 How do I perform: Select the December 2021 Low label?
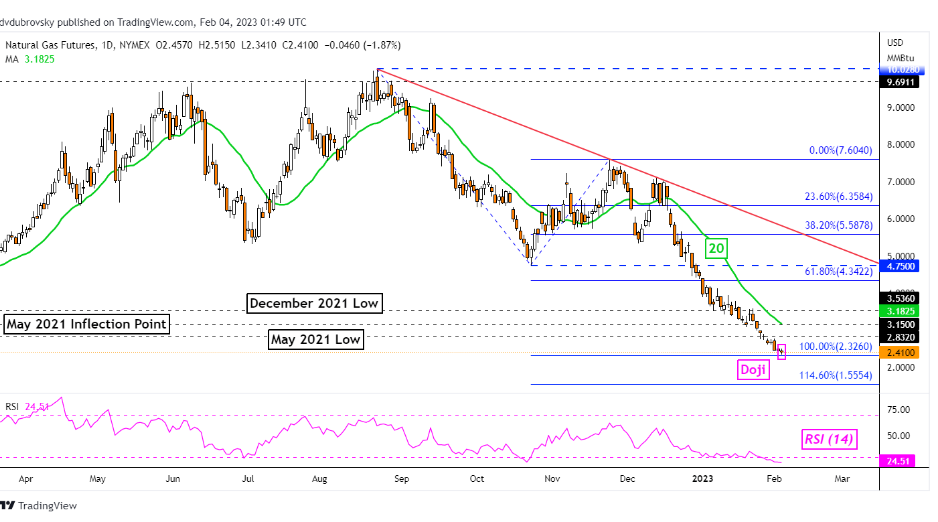click(x=314, y=303)
